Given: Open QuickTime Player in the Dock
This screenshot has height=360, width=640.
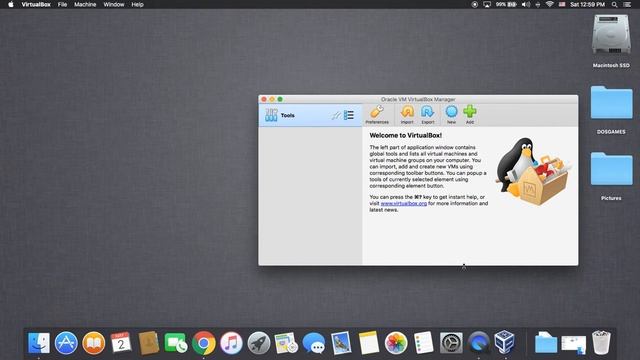Looking at the screenshot, I should [478, 343].
